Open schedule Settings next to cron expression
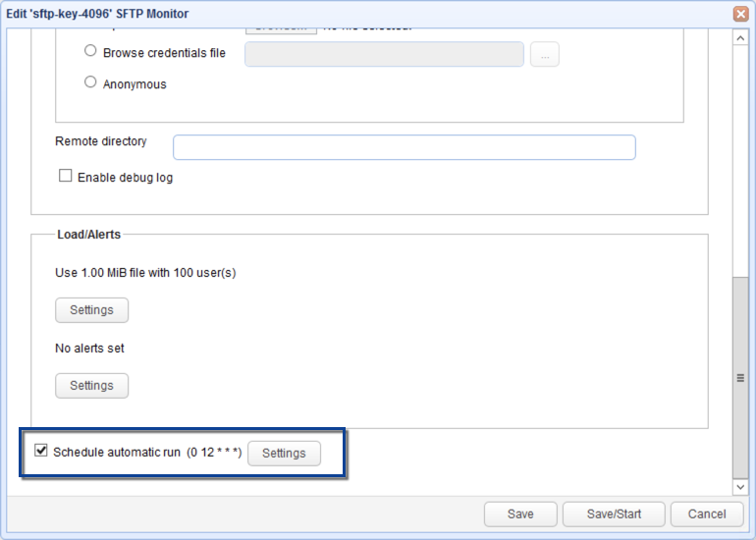Screen dimensions: 756x540 click(x=284, y=454)
